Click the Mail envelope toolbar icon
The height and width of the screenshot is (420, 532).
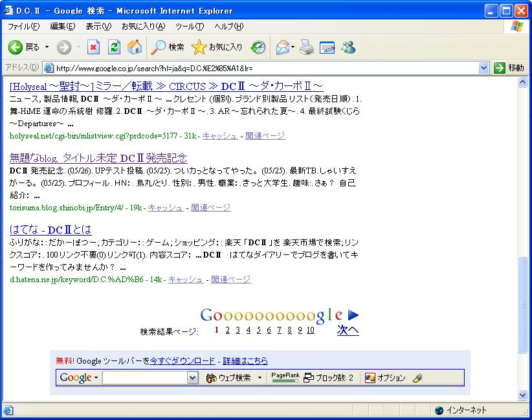tap(283, 47)
